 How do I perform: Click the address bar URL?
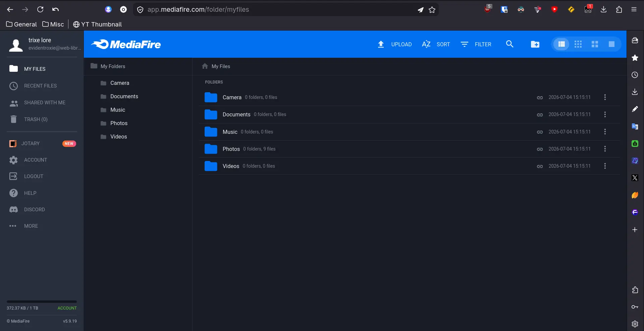(x=198, y=9)
